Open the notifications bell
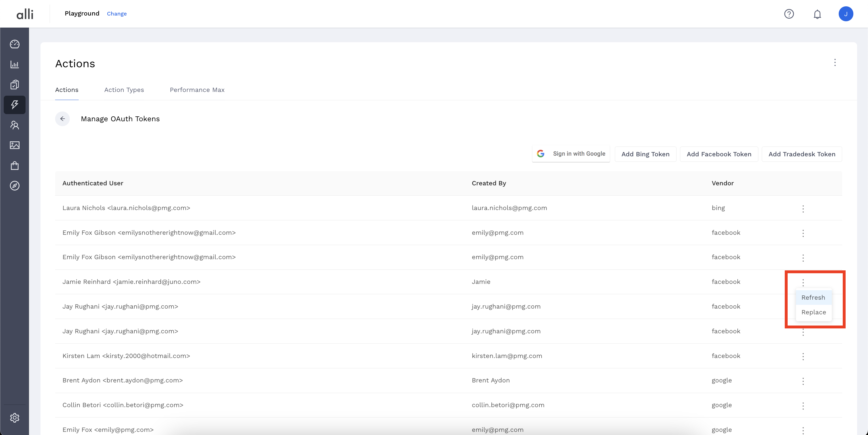 (817, 14)
